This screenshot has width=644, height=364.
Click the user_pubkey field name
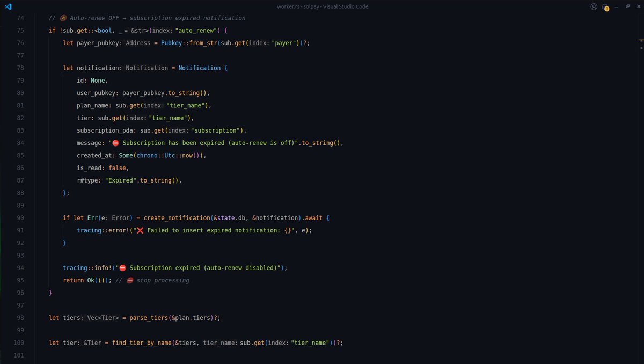(x=96, y=93)
